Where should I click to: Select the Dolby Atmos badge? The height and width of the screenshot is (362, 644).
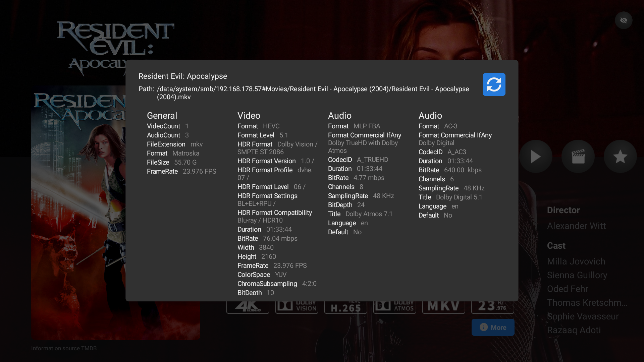click(x=395, y=307)
